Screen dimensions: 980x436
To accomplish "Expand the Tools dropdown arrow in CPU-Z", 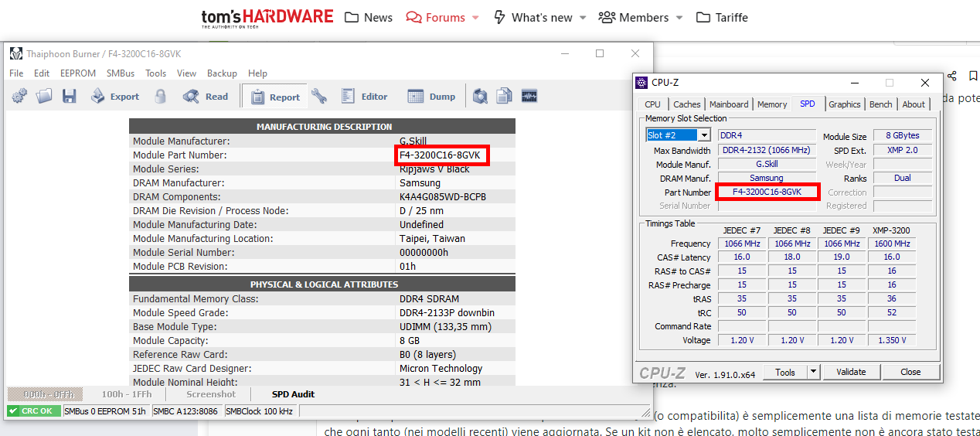I will point(813,372).
